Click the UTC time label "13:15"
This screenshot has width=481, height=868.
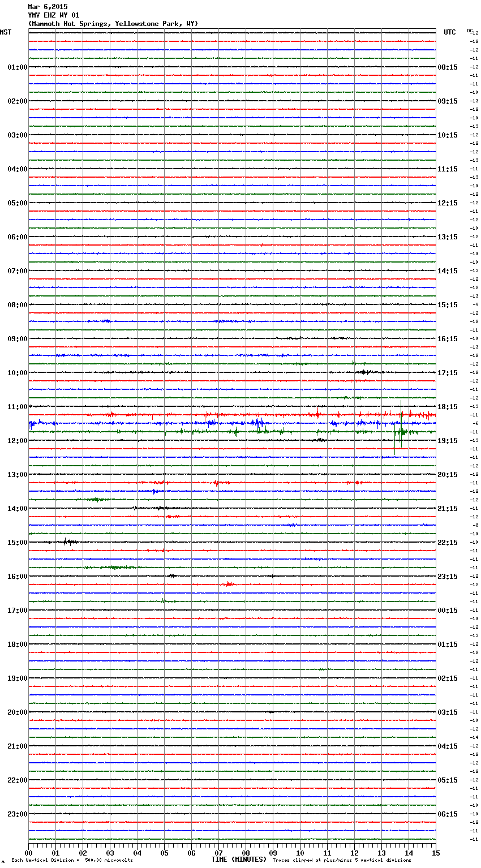pyautogui.click(x=448, y=237)
